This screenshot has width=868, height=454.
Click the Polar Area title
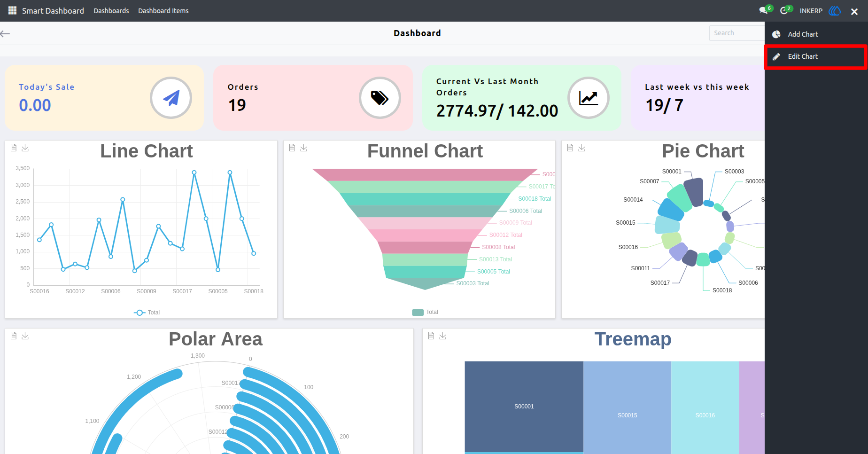[x=216, y=339]
